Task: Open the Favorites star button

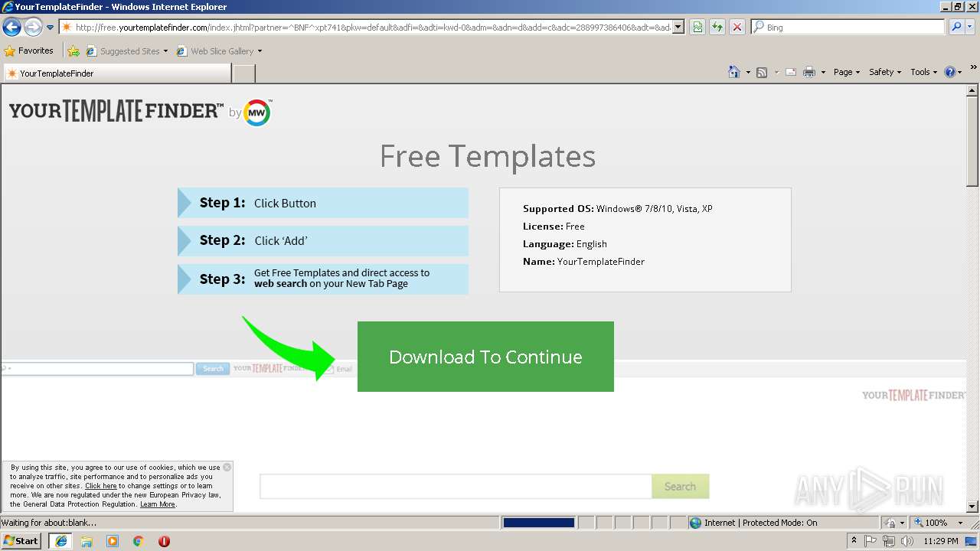Action: pyautogui.click(x=29, y=51)
